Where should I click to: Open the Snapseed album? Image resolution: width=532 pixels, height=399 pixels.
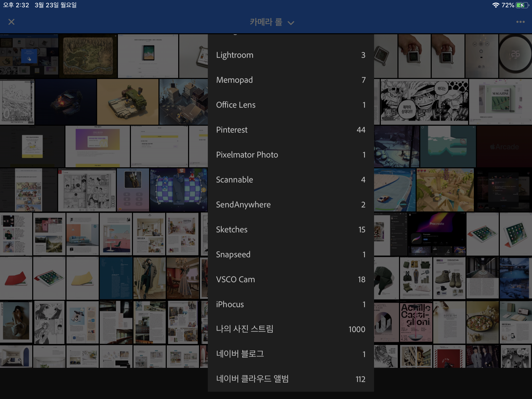(290, 255)
